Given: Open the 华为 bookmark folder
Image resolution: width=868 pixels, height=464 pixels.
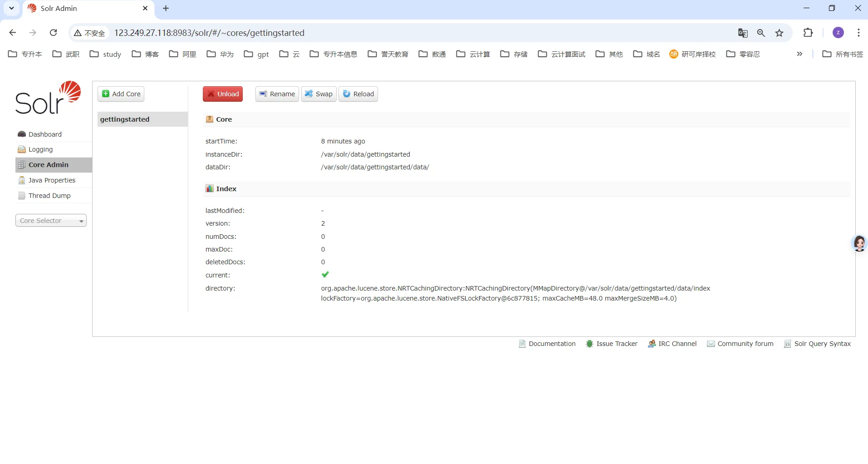Looking at the screenshot, I should (221, 54).
